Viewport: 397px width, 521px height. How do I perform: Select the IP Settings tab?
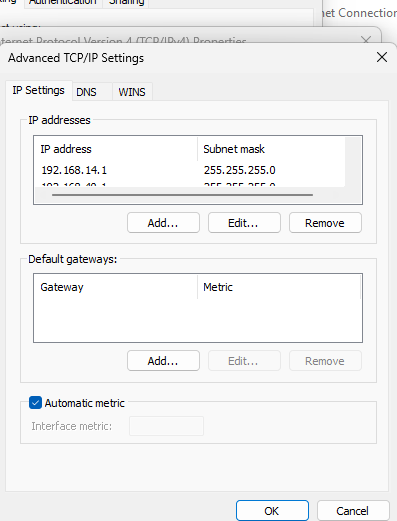pyautogui.click(x=39, y=90)
